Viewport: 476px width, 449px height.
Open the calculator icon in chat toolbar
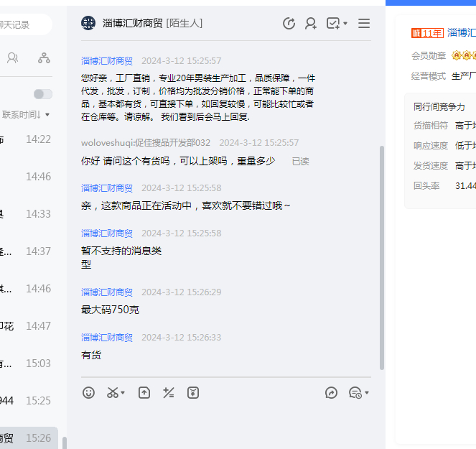pos(169,392)
